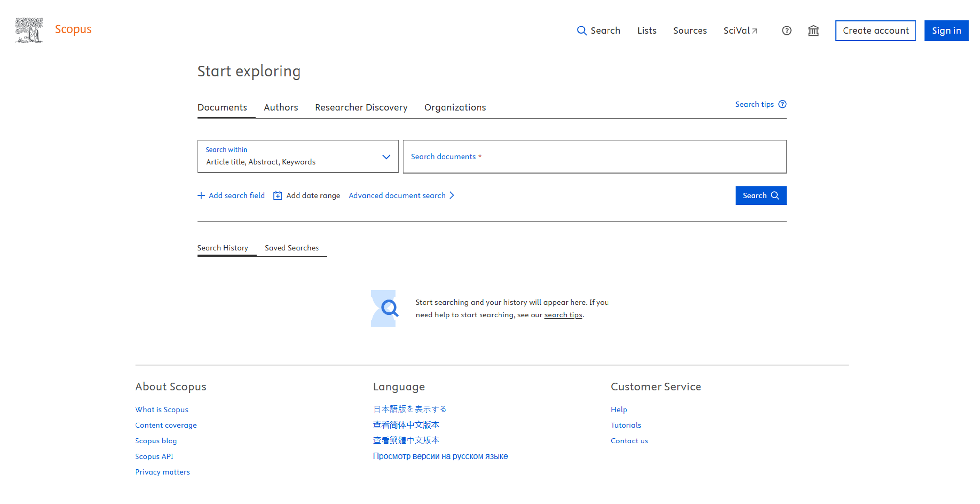980x504 pixels.
Task: Open the help question mark icon
Action: click(x=786, y=30)
